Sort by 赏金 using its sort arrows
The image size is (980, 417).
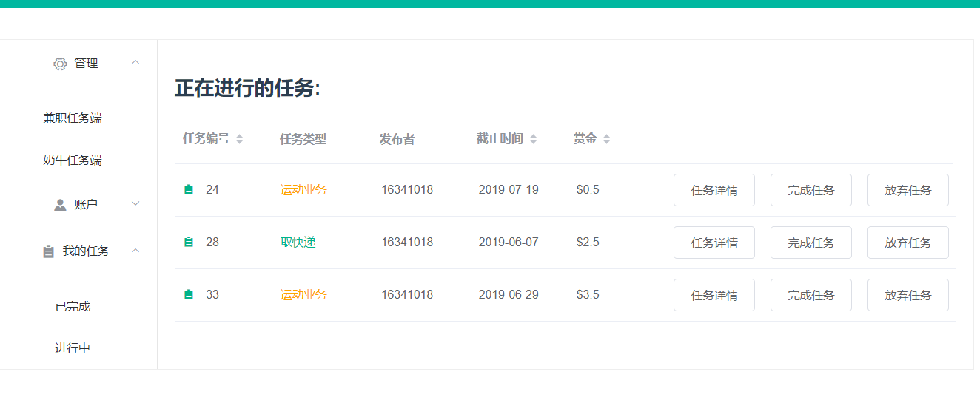click(606, 139)
